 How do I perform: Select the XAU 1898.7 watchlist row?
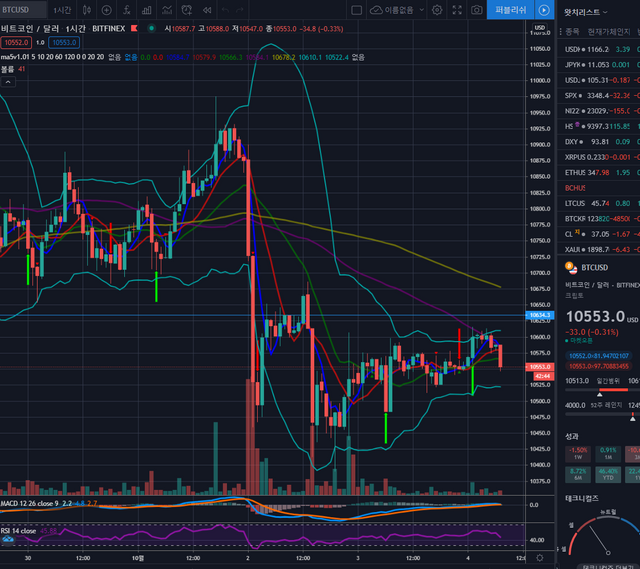coord(598,249)
